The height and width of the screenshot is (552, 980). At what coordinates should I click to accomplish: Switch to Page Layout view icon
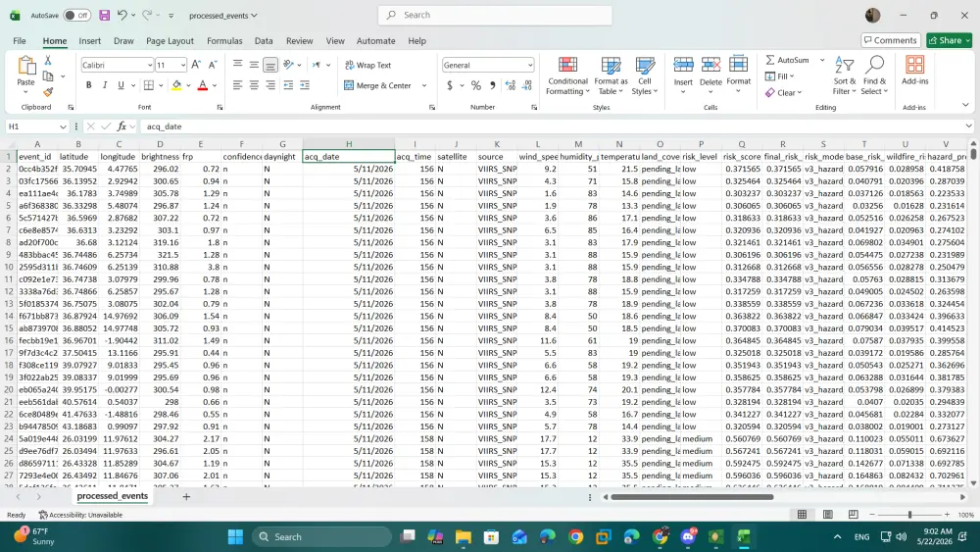point(827,515)
